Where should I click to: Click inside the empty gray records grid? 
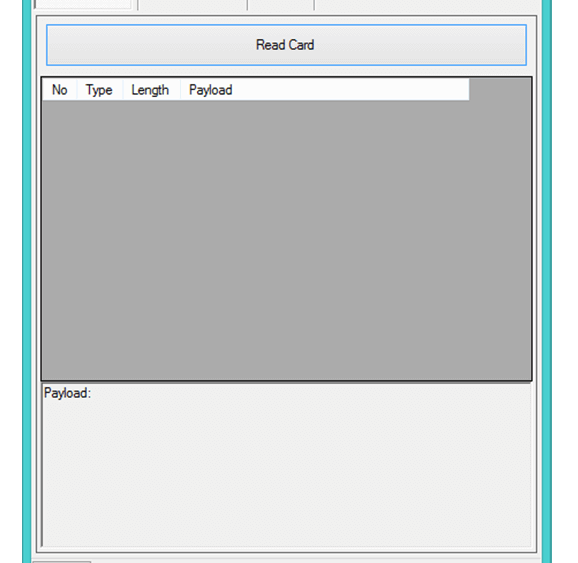tap(286, 240)
